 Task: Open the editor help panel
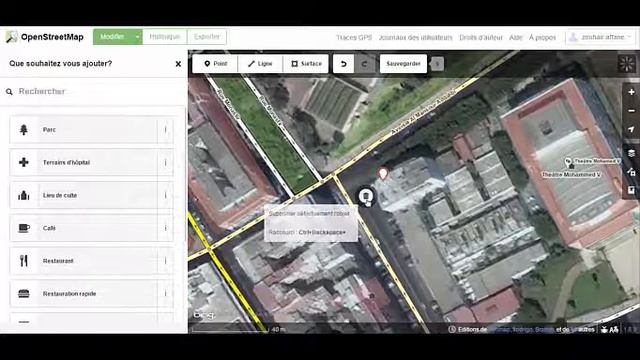click(631, 190)
